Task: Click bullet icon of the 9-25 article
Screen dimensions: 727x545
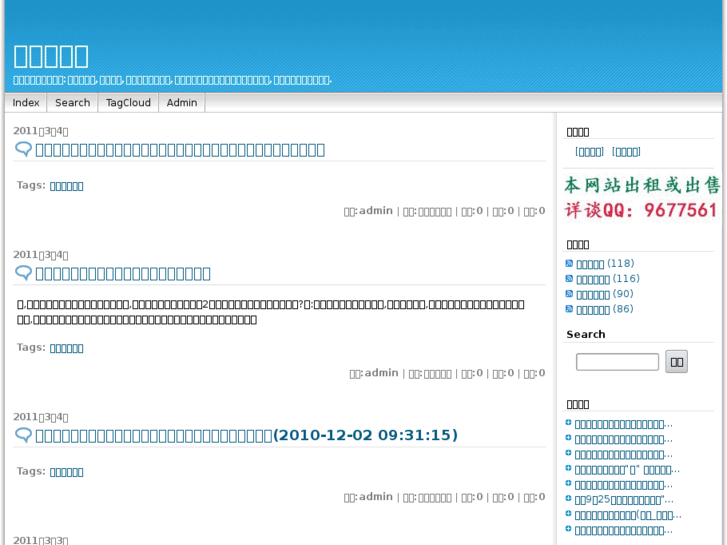Action: pos(568,499)
